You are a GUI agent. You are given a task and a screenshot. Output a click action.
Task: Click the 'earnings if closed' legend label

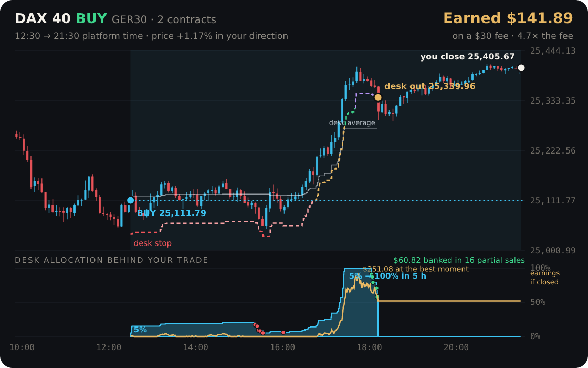pos(544,278)
